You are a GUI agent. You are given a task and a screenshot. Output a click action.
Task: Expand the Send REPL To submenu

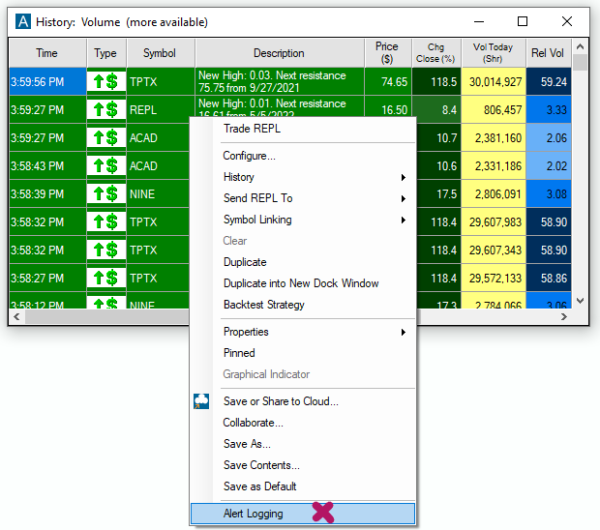pos(402,199)
